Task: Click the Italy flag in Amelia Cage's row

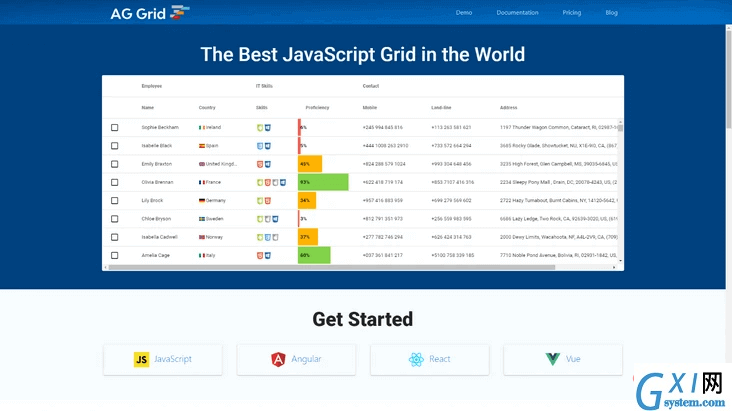Action: (x=202, y=255)
